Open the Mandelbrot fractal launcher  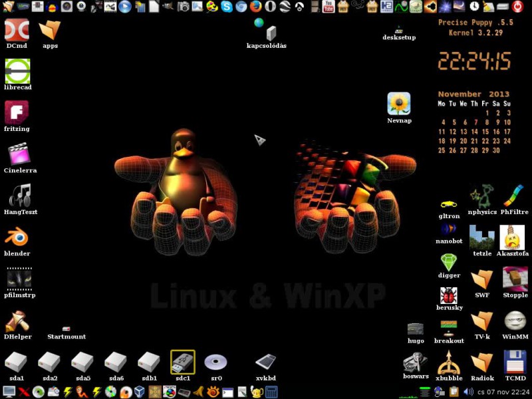[x=430, y=7]
